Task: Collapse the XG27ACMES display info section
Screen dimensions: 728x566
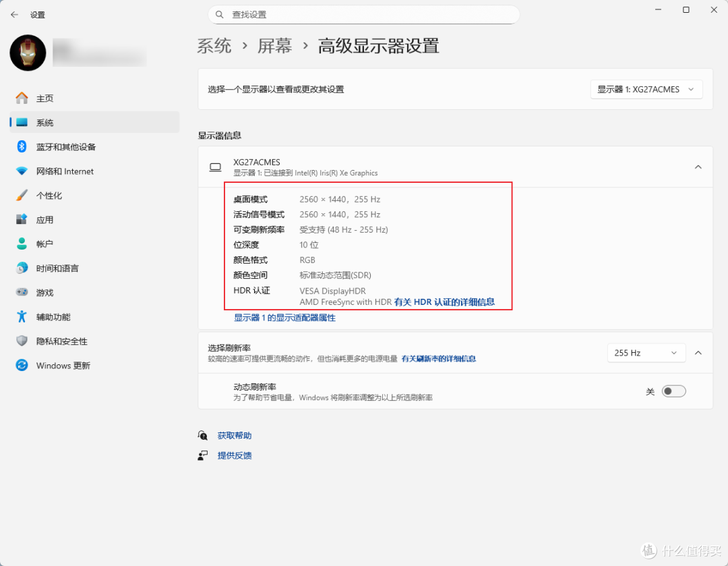Action: 698,167
